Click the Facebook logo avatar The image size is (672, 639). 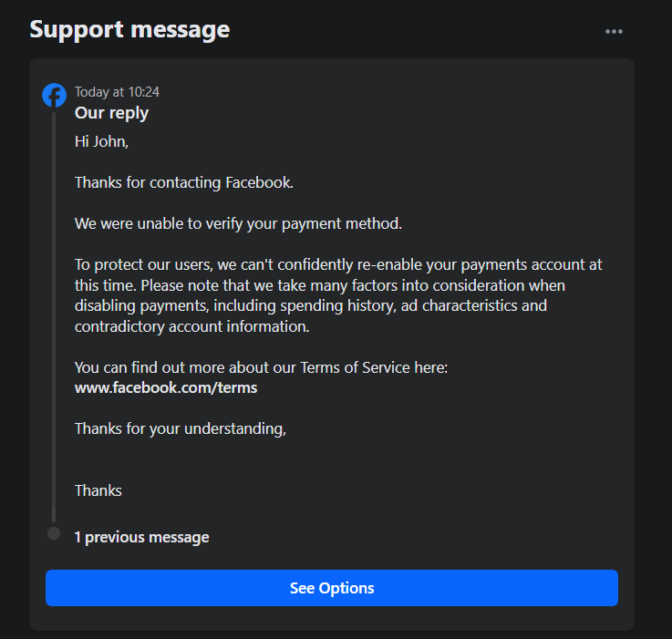pos(55,95)
